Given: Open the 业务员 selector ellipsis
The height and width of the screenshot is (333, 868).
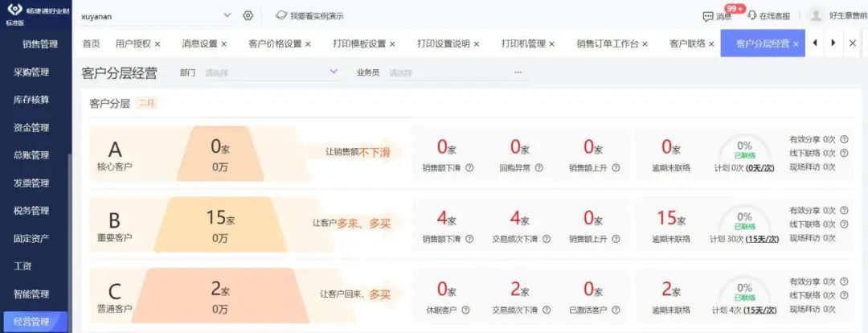Looking at the screenshot, I should [518, 72].
